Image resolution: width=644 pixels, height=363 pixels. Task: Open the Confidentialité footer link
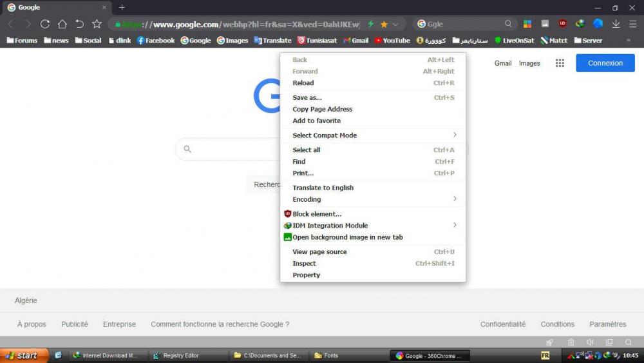tap(503, 324)
